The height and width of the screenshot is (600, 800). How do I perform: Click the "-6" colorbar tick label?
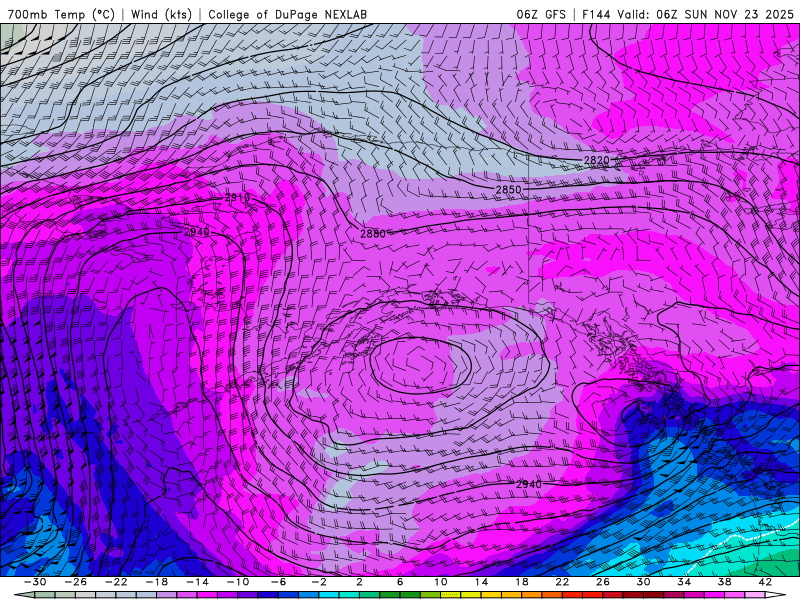278,582
